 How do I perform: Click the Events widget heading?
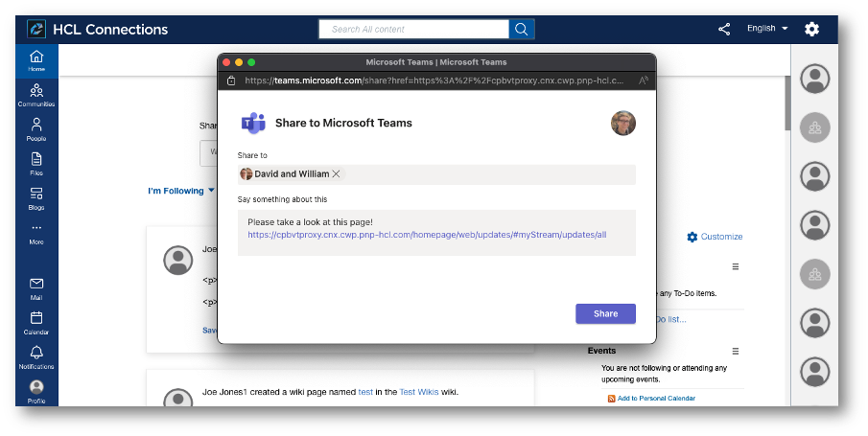[x=601, y=351]
